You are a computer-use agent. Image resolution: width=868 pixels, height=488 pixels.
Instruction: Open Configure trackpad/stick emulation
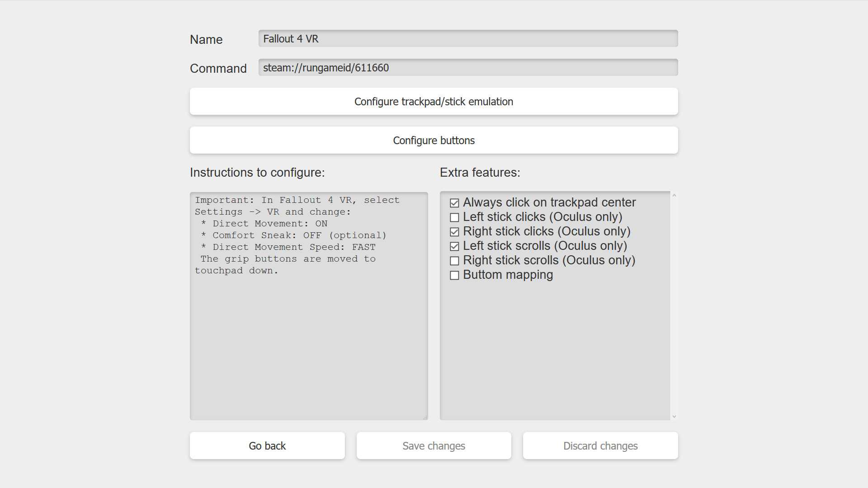click(x=434, y=101)
